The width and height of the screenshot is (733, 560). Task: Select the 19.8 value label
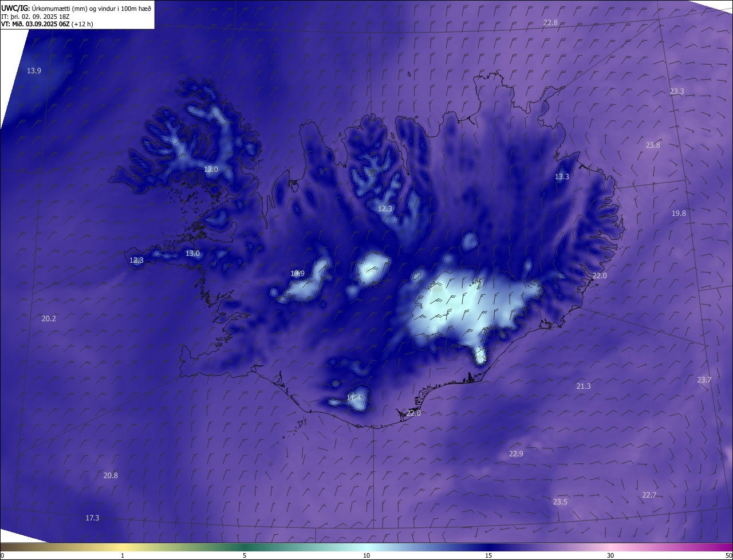point(679,213)
